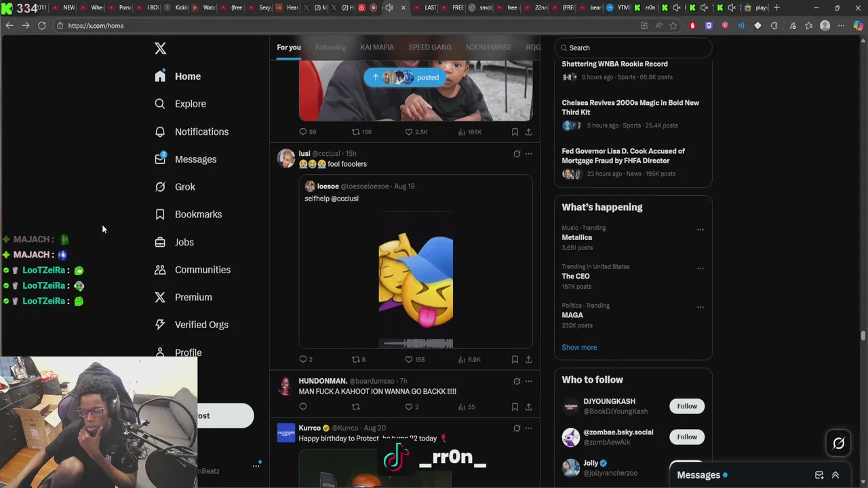Screen dimensions: 868x488
Task: Follow @zombae.bsky.social
Action: tap(687, 436)
